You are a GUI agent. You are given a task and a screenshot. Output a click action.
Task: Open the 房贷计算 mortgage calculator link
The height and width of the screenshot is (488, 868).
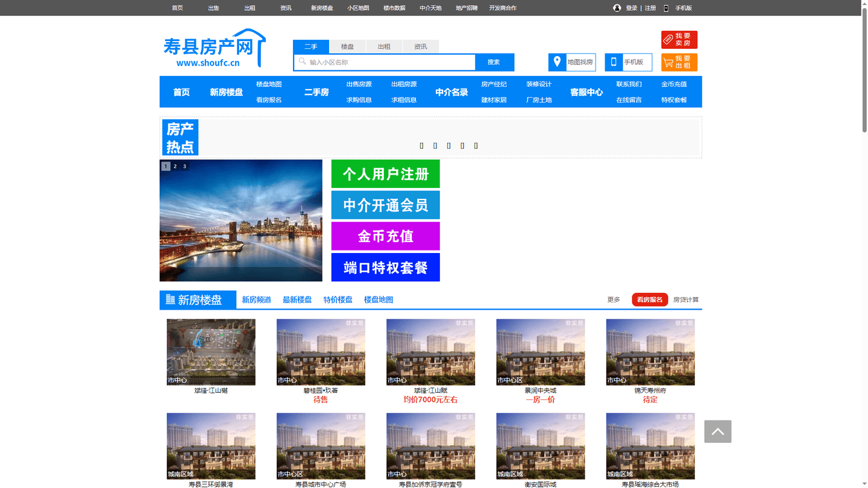point(686,299)
